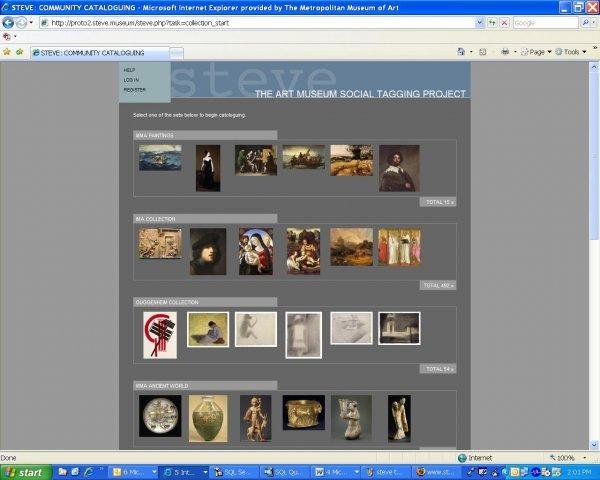Open the Favorites Center star icon

click(x=7, y=52)
